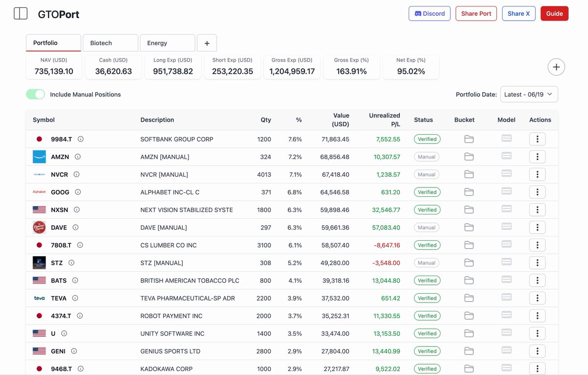The width and height of the screenshot is (588, 375).
Task: Open model icon for DAVE row
Action: tap(507, 227)
